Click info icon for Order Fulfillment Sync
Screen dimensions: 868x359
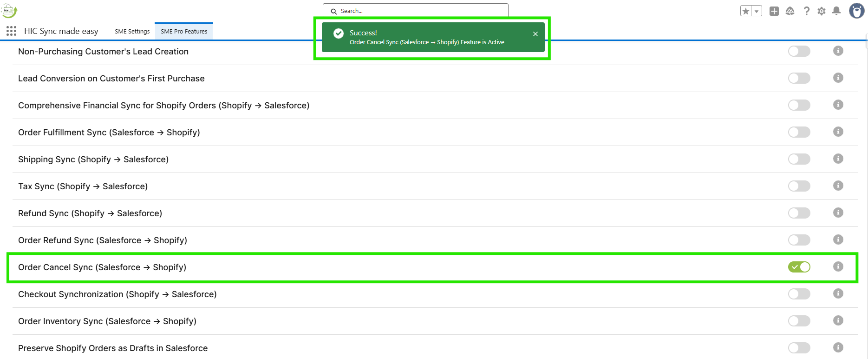(838, 132)
